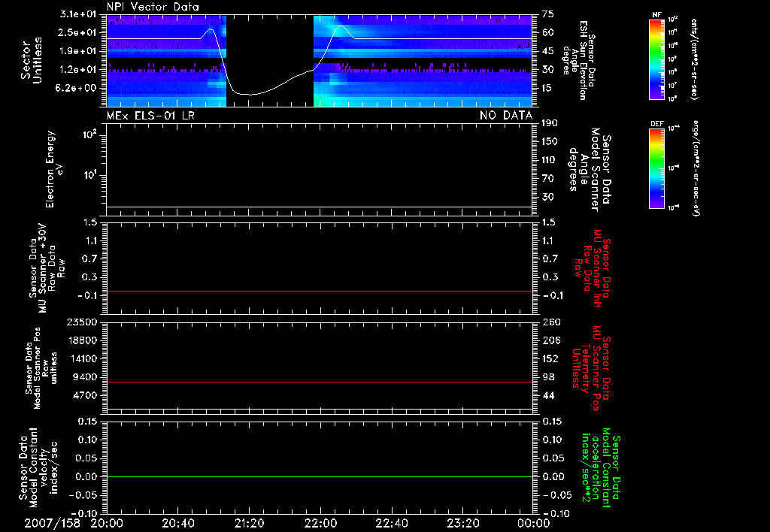Click the Model Scanner Angle degrees label
The image size is (770, 532).
click(x=590, y=170)
